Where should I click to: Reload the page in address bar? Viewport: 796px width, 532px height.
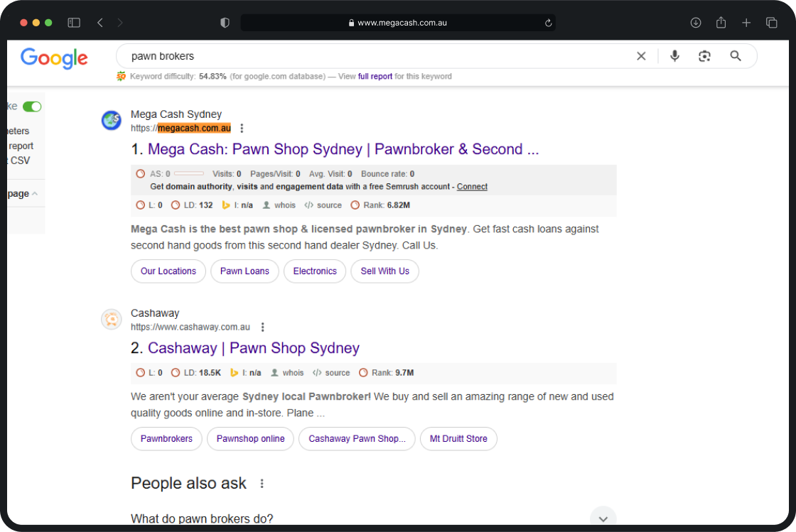(x=548, y=23)
